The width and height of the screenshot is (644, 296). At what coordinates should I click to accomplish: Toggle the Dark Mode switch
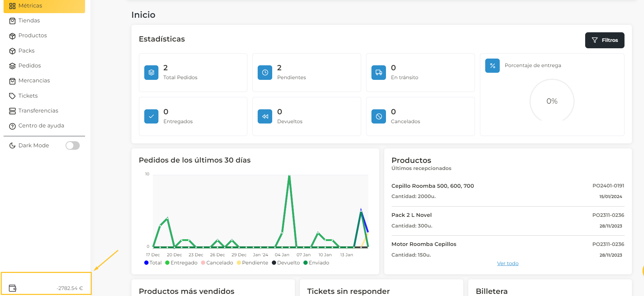pos(73,146)
